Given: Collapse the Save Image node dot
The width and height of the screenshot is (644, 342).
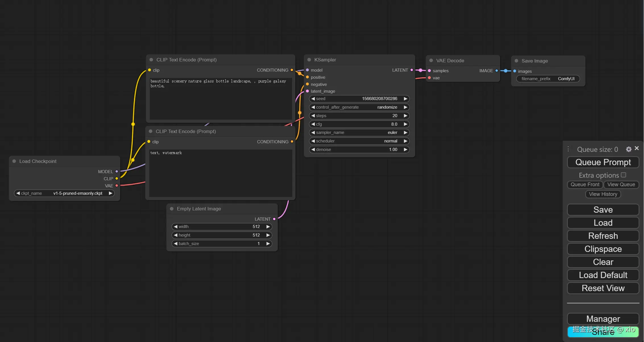Looking at the screenshot, I should click(x=516, y=61).
